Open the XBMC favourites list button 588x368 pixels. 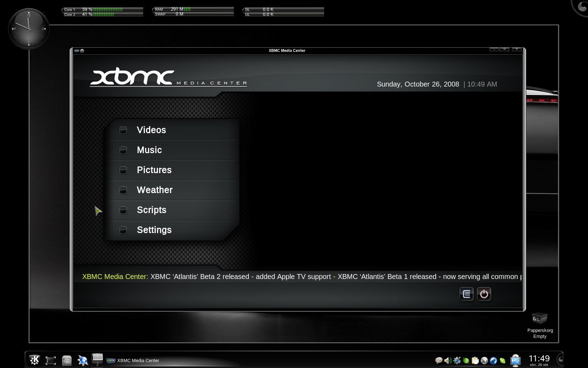pyautogui.click(x=467, y=294)
